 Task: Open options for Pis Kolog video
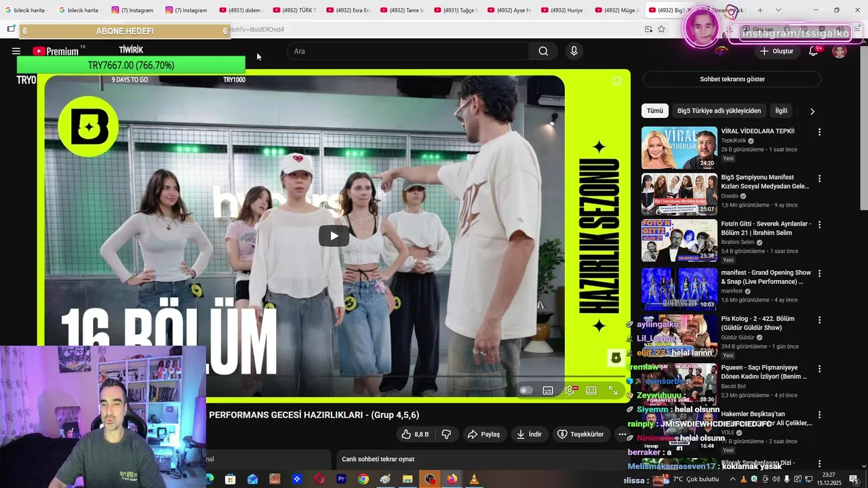click(x=819, y=319)
